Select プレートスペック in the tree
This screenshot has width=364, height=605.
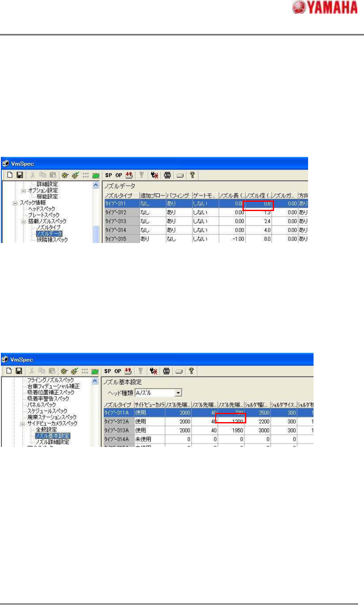[44, 215]
